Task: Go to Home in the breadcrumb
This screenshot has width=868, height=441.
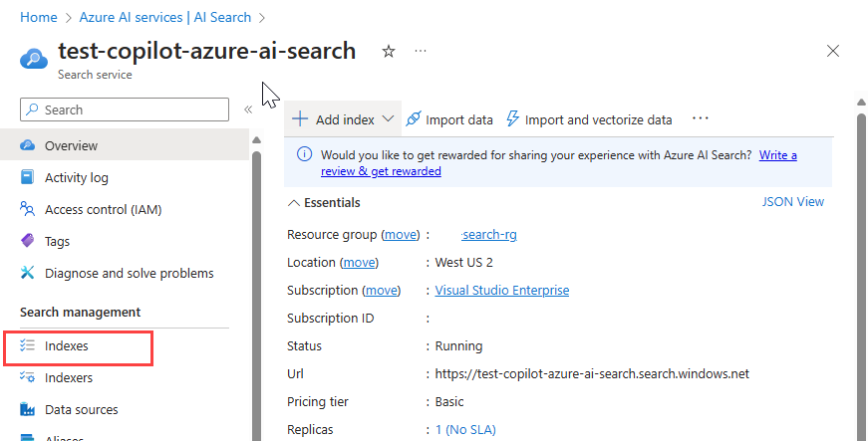Action: tap(39, 17)
